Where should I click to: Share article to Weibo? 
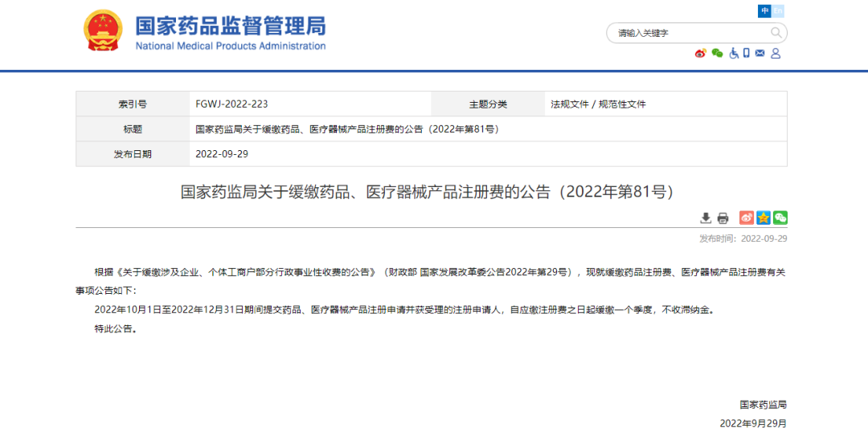coord(747,218)
